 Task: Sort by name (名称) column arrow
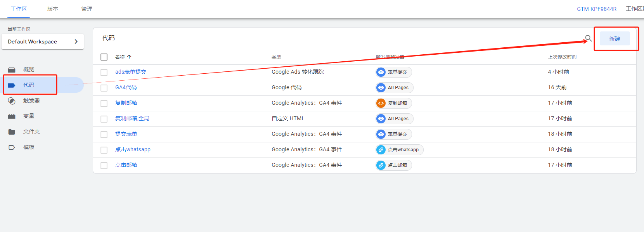tap(129, 57)
